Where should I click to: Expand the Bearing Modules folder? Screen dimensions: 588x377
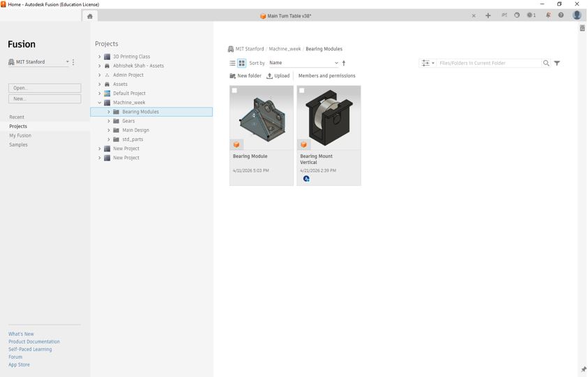[x=108, y=112]
